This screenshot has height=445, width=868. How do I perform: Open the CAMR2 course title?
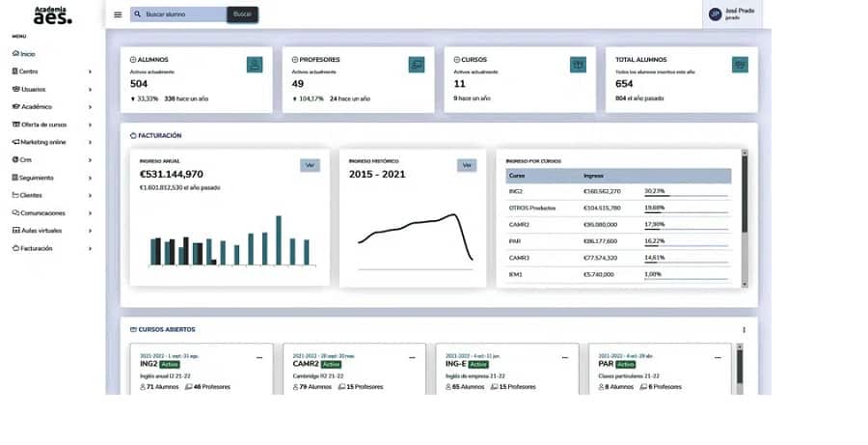click(306, 364)
